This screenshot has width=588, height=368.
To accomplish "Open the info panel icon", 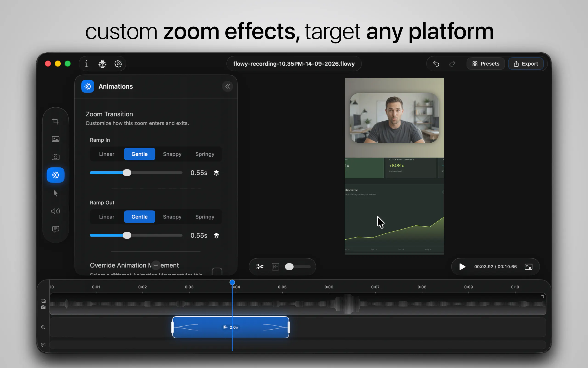I will [87, 64].
